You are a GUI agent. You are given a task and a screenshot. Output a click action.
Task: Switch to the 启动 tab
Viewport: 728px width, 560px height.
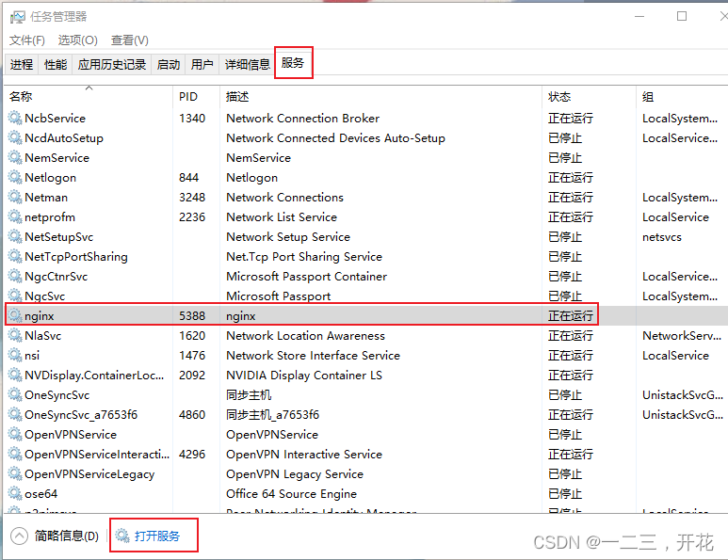pyautogui.click(x=168, y=64)
